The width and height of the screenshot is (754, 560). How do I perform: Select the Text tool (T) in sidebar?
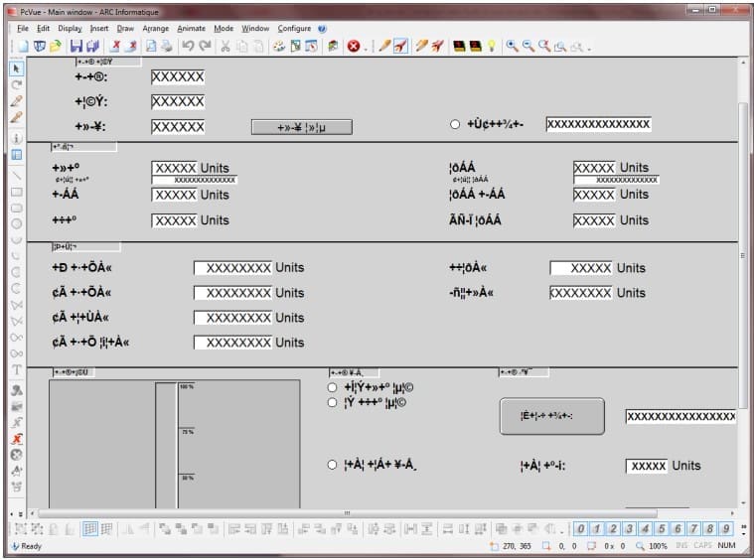click(16, 370)
